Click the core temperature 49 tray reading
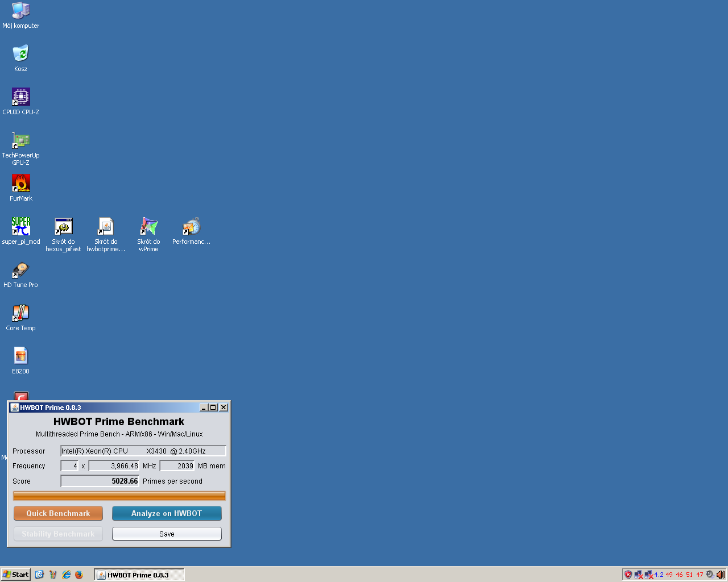 [x=669, y=575]
